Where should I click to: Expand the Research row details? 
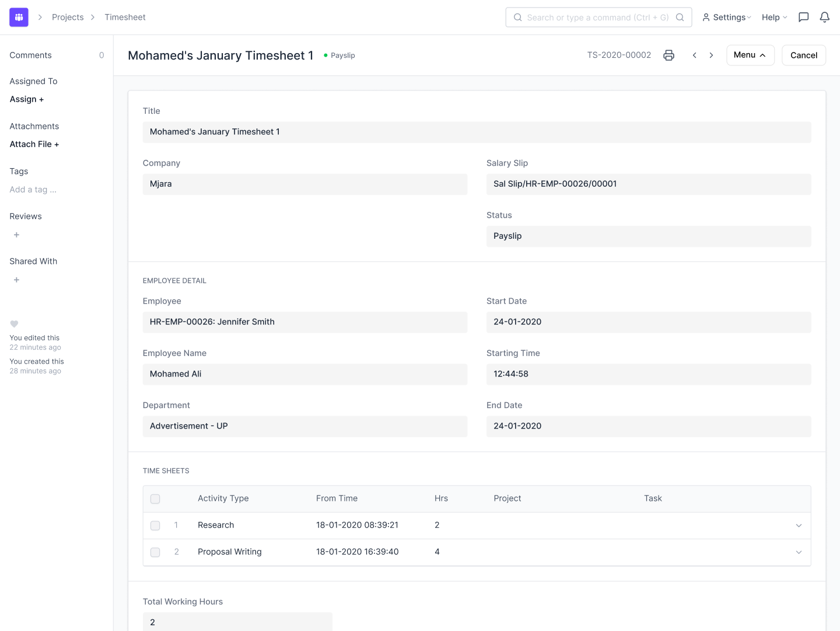799,525
